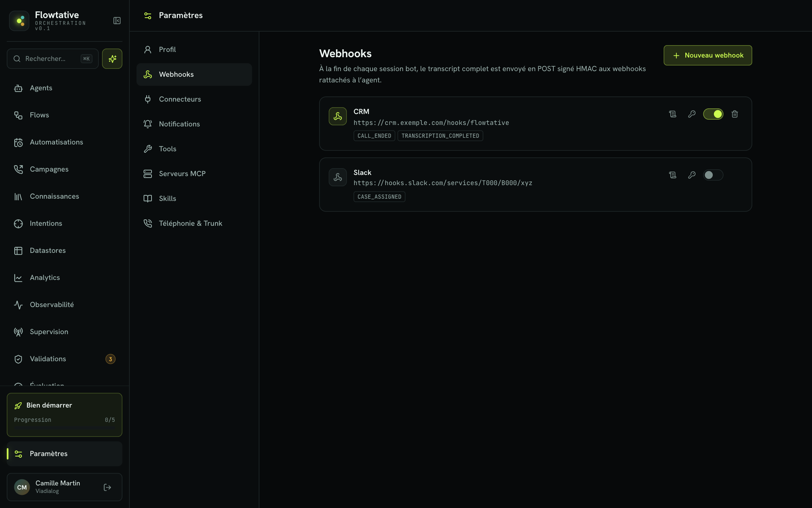Click the AI sparkle assistant button
812x508 pixels.
point(112,59)
